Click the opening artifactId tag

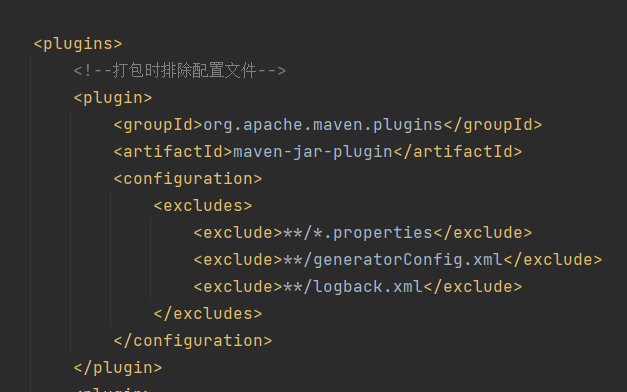pos(173,152)
